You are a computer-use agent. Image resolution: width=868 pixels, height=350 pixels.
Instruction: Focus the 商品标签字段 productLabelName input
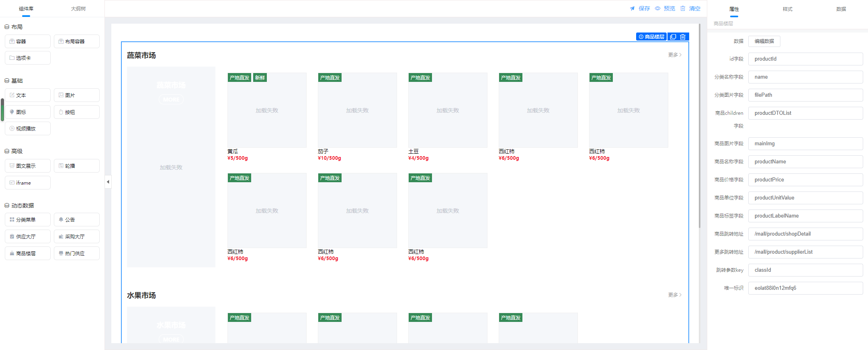click(x=805, y=216)
